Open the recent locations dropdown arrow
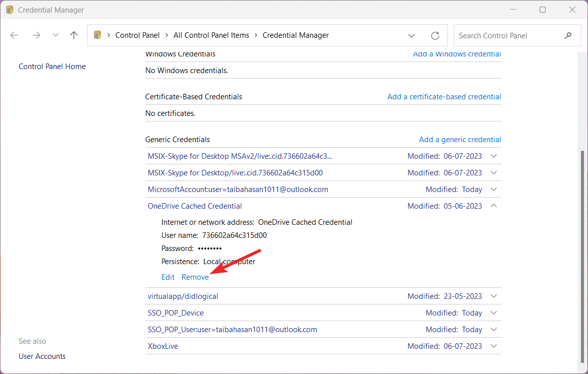 (x=55, y=35)
